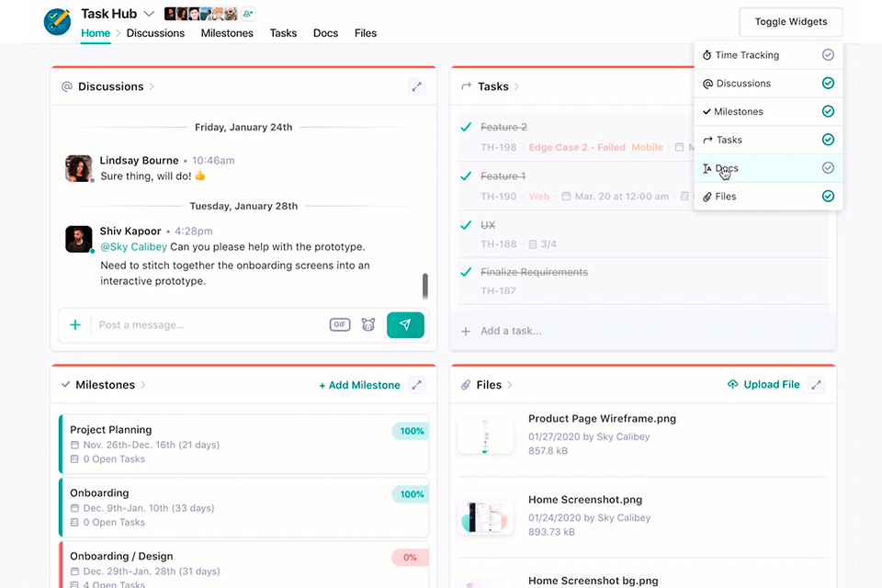Click the plus attachment icon in message box
The height and width of the screenshot is (588, 882).
pos(75,324)
